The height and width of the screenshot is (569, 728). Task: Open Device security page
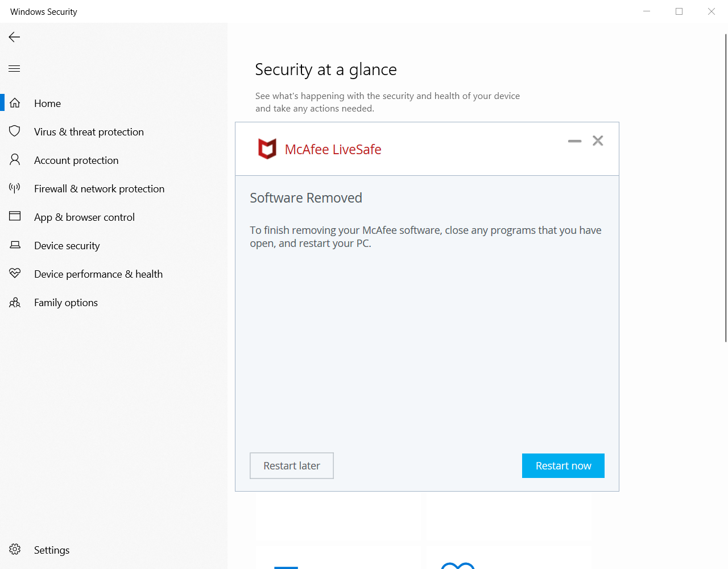[x=114, y=245]
